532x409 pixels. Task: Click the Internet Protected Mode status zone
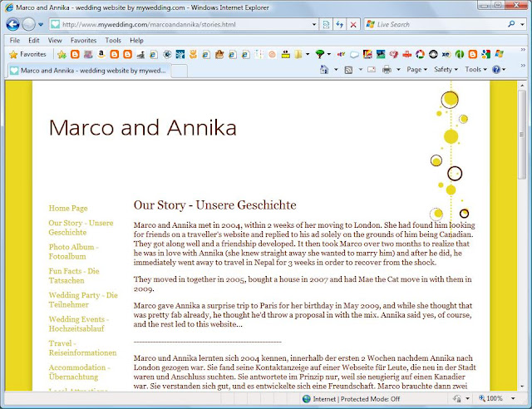coord(351,399)
